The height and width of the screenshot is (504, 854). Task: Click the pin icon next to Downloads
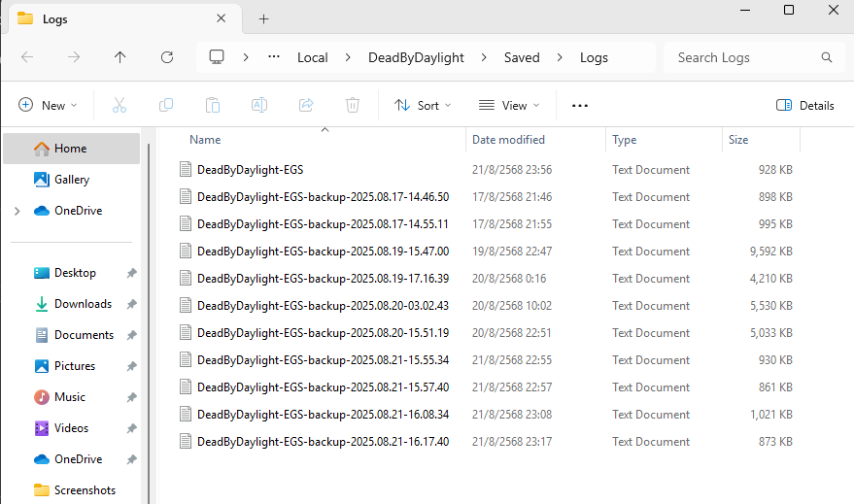tap(131, 304)
